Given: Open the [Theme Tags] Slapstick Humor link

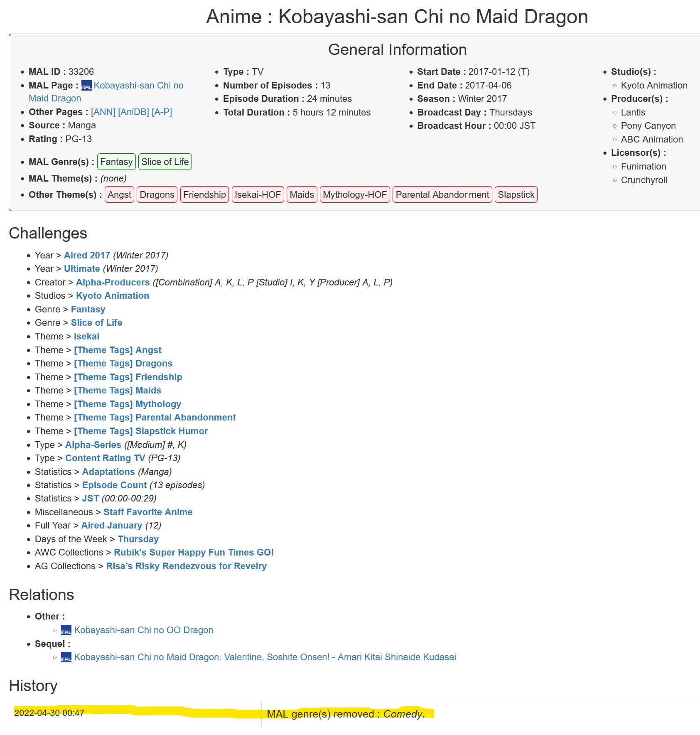Looking at the screenshot, I should (x=141, y=431).
